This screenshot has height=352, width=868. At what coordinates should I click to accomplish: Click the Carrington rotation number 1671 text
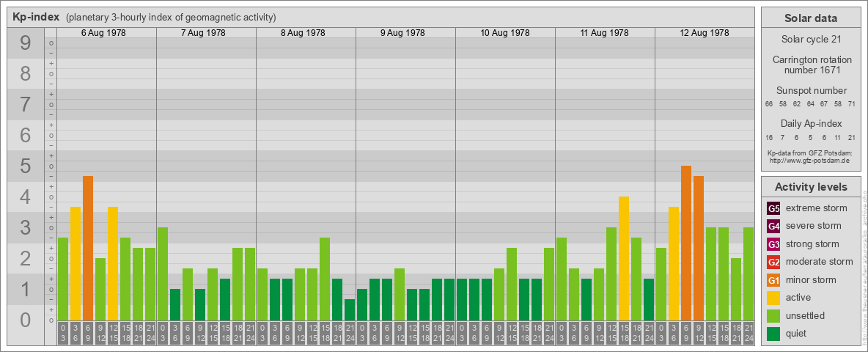tap(810, 65)
